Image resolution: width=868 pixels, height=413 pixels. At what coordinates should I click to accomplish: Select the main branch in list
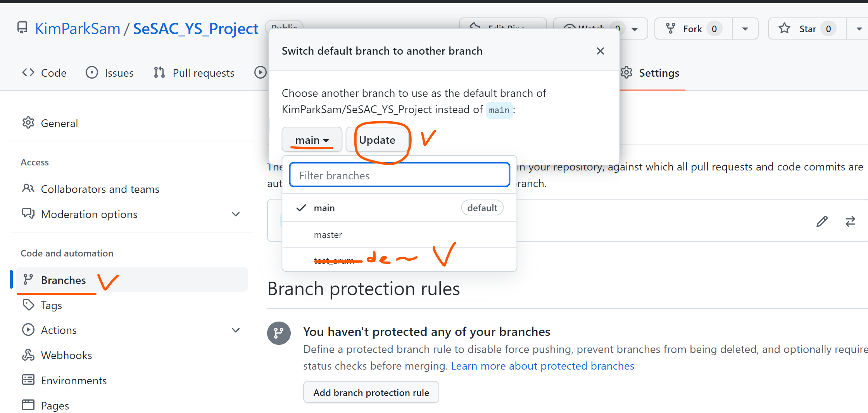click(399, 208)
